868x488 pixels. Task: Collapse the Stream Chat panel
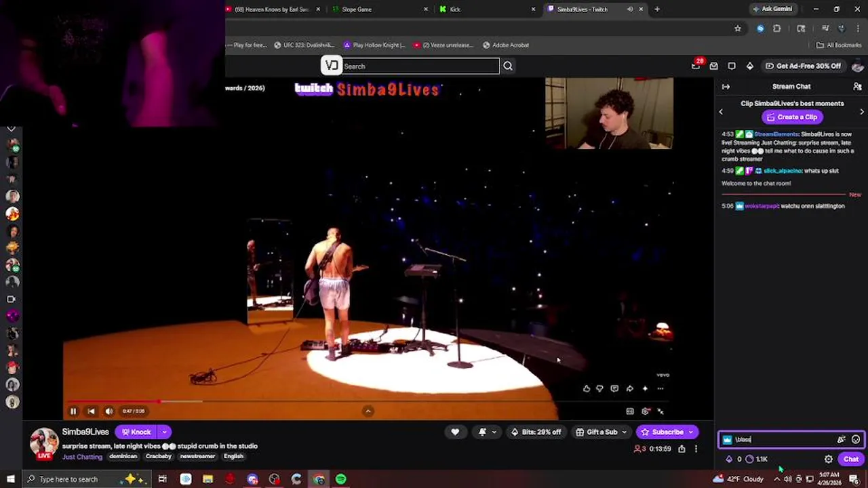(x=726, y=87)
